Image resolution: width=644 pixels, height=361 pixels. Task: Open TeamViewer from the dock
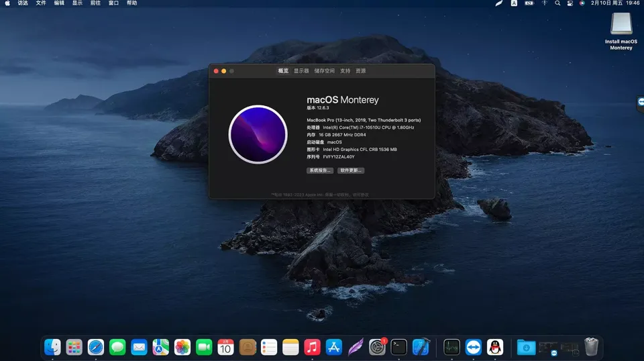[x=474, y=347]
